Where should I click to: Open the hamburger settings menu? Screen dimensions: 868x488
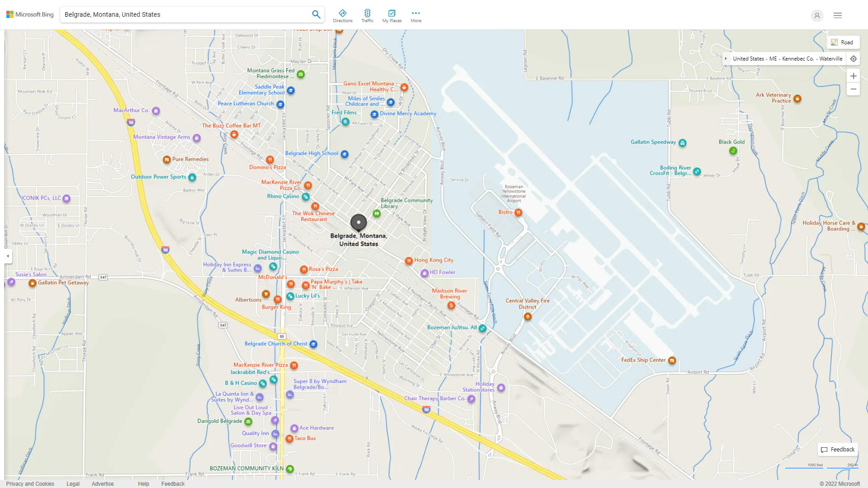[x=837, y=15]
